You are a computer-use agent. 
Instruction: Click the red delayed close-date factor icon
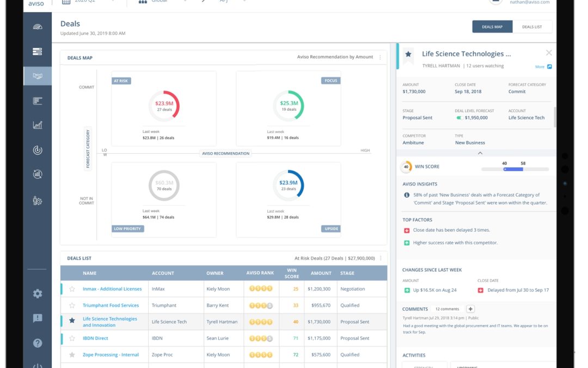pyautogui.click(x=407, y=230)
